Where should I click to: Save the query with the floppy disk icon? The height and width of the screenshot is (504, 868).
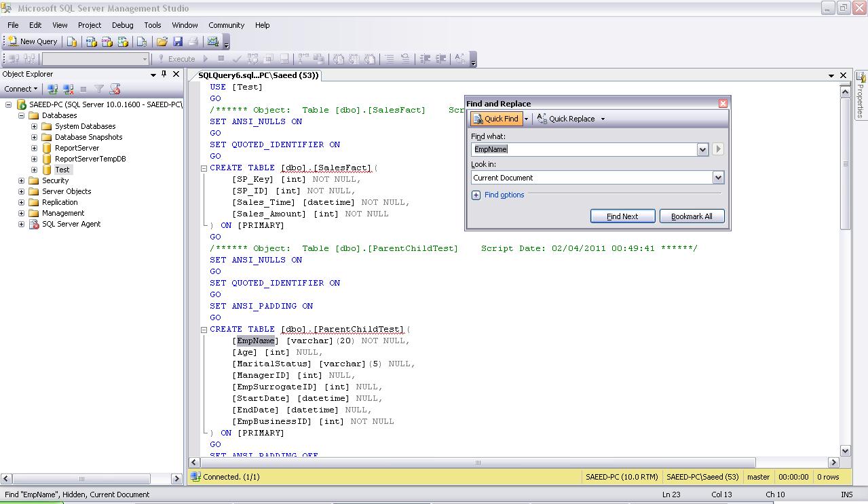point(178,41)
